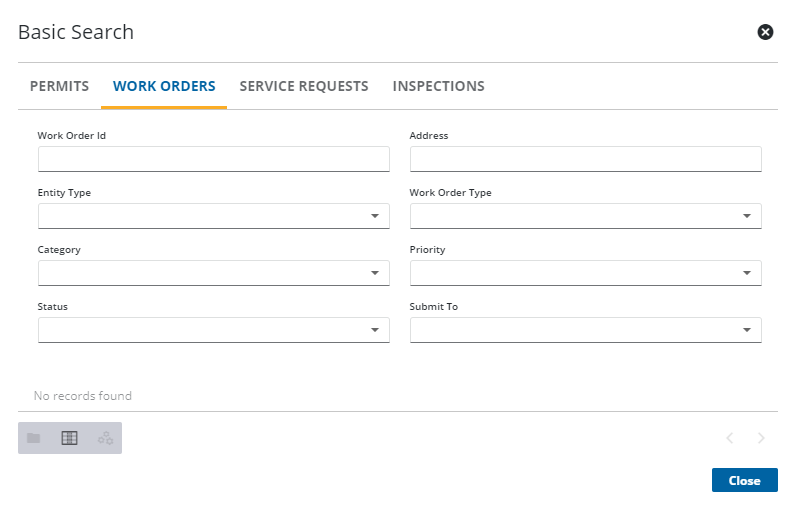Open the Category dropdown list
Screen dimensions: 796x516
point(213,273)
